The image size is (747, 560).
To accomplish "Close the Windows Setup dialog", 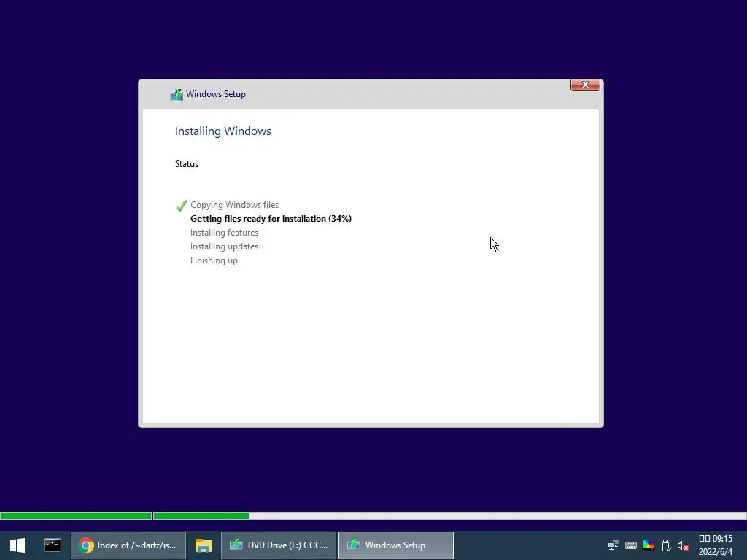I will click(585, 85).
